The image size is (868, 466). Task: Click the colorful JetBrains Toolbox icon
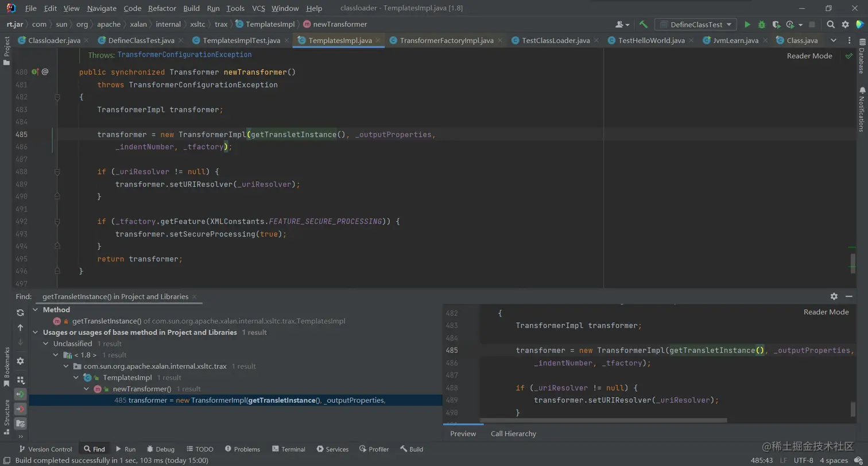point(860,25)
